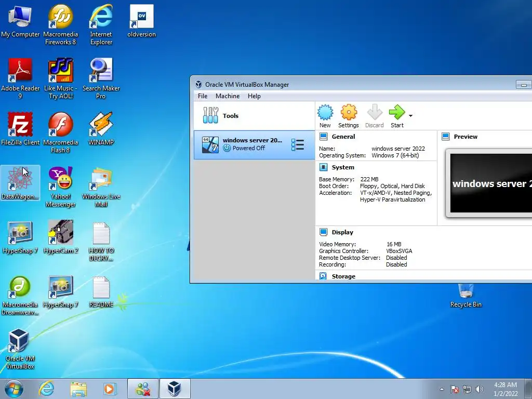Select the Macromedia Flash 8 desktop icon
This screenshot has height=399, width=532.
click(x=60, y=132)
